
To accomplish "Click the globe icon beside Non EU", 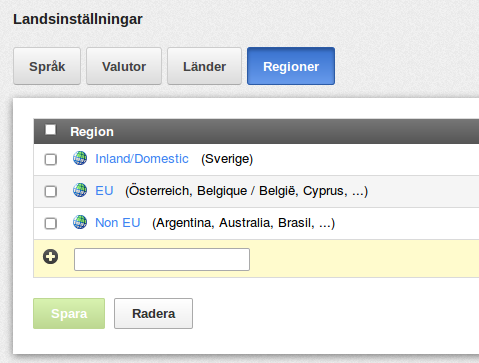I will coord(80,222).
